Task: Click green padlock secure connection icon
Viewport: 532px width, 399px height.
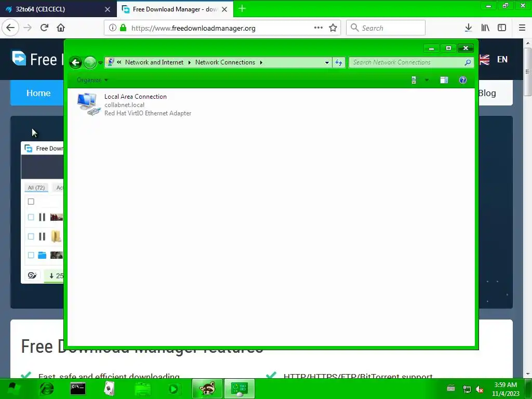Action: 123,28
